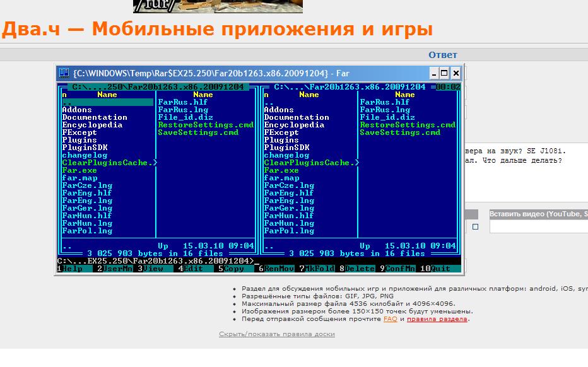This screenshot has height=367, width=588.
Task: Select FarPol.lng in the left panel
Action: (87, 231)
